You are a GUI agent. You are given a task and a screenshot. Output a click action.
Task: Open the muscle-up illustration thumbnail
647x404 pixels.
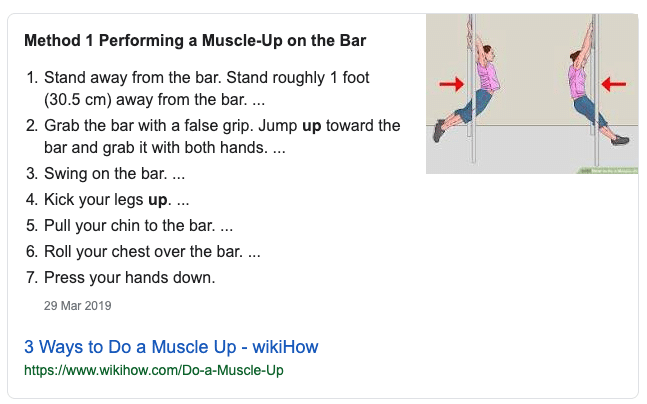coord(531,94)
